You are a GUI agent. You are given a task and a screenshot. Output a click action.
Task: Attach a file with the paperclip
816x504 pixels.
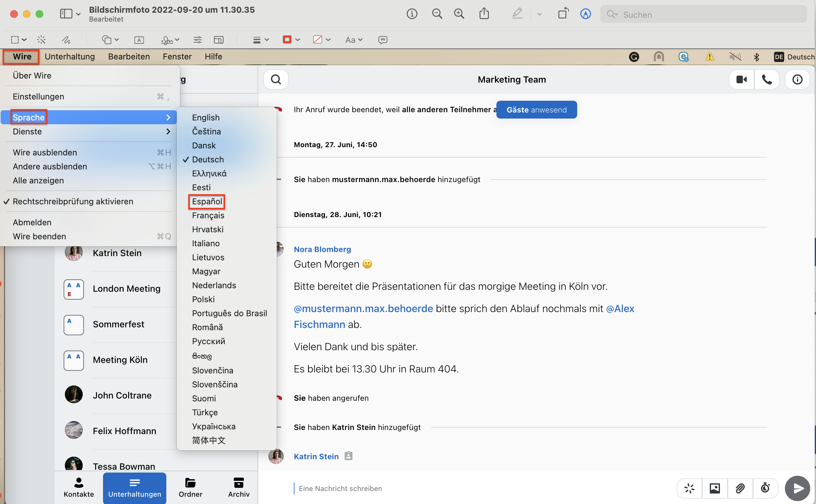[x=740, y=488]
